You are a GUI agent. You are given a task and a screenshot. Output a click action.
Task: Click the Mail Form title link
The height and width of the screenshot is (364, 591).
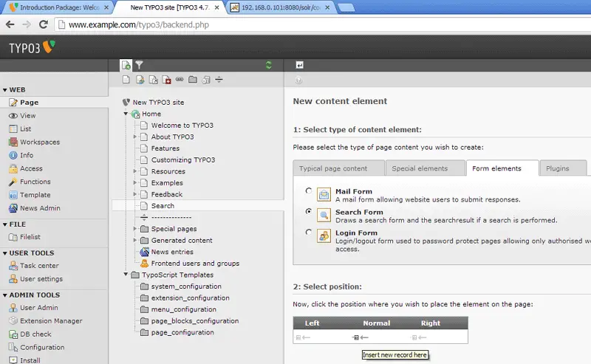click(x=354, y=191)
